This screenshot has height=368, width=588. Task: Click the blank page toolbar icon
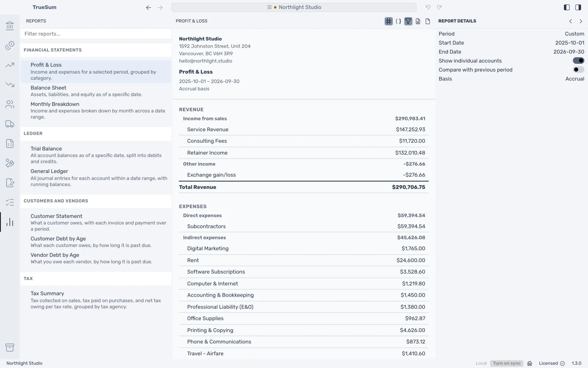pos(428,21)
